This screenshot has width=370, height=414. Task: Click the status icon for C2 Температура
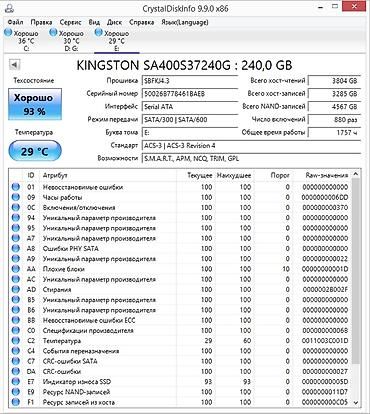pos(15,341)
